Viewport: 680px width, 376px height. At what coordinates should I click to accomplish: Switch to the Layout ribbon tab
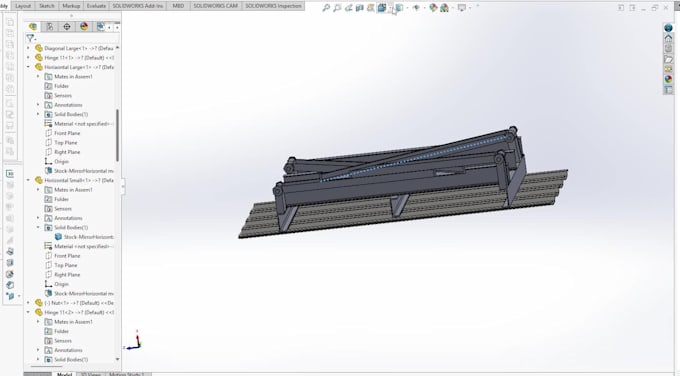click(23, 6)
